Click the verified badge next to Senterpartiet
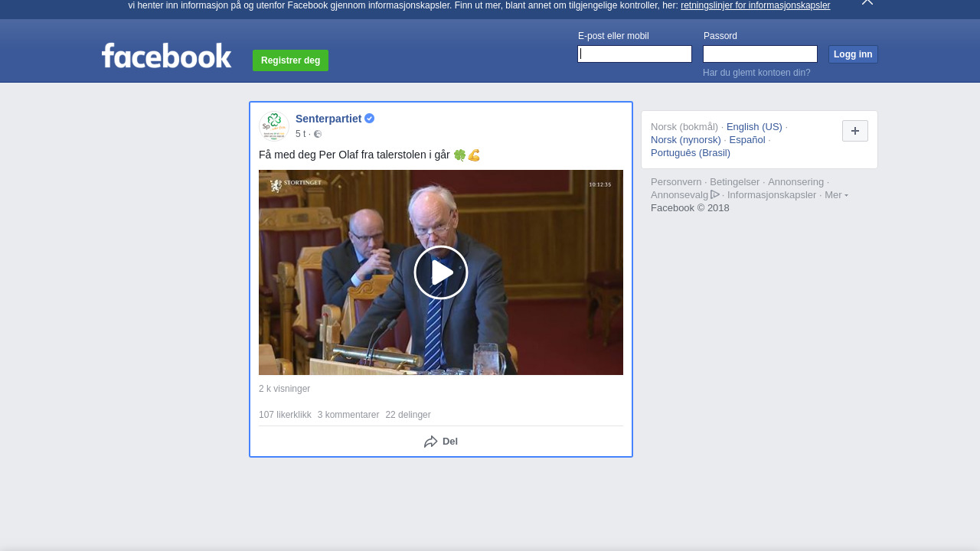This screenshot has width=980, height=551. pyautogui.click(x=369, y=119)
